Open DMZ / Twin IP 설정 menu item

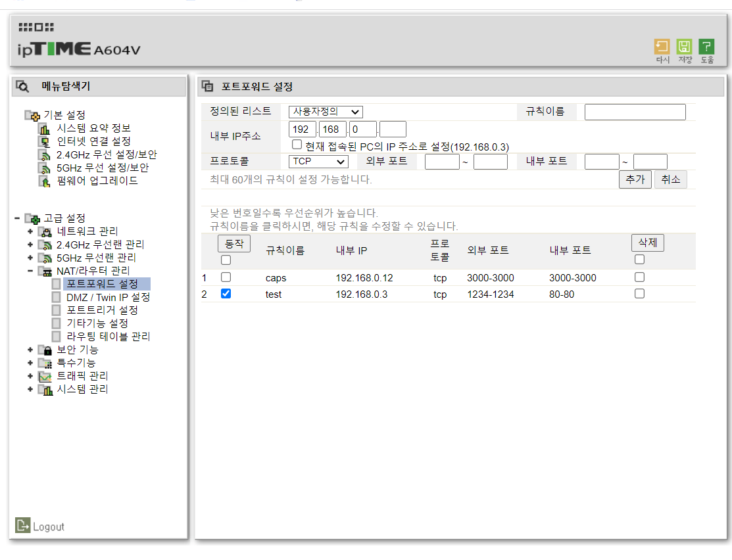click(109, 297)
